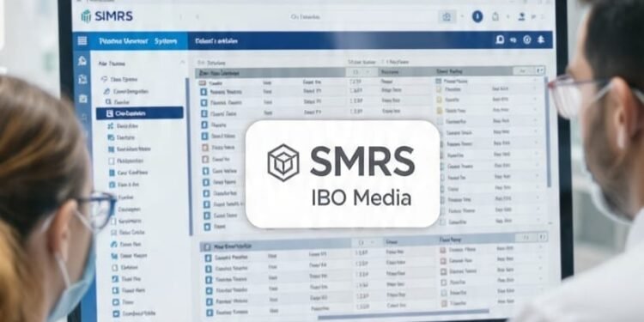Collapse the sidebar menu panel using its top chevron
Image resolution: width=644 pixels, height=322 pixels.
(182, 63)
